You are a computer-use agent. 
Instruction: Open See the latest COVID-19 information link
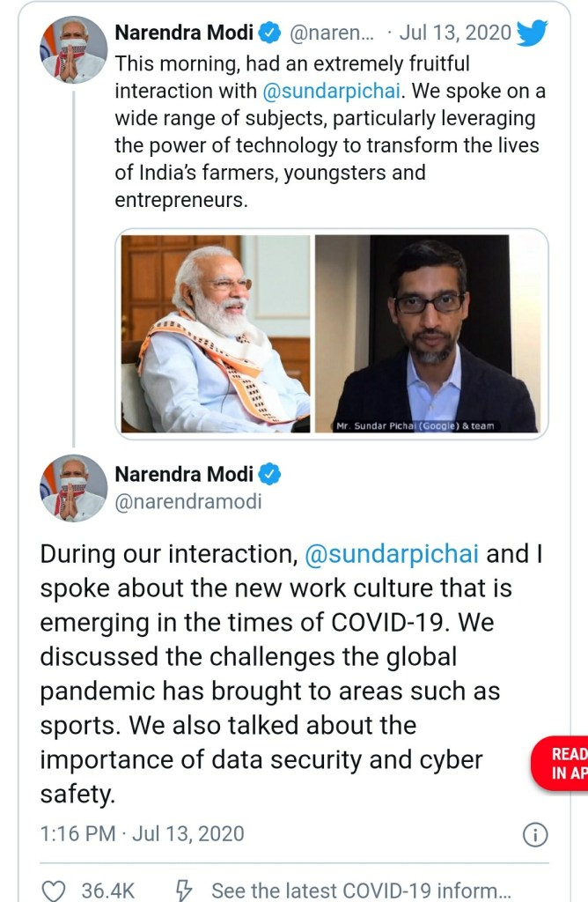point(359,891)
